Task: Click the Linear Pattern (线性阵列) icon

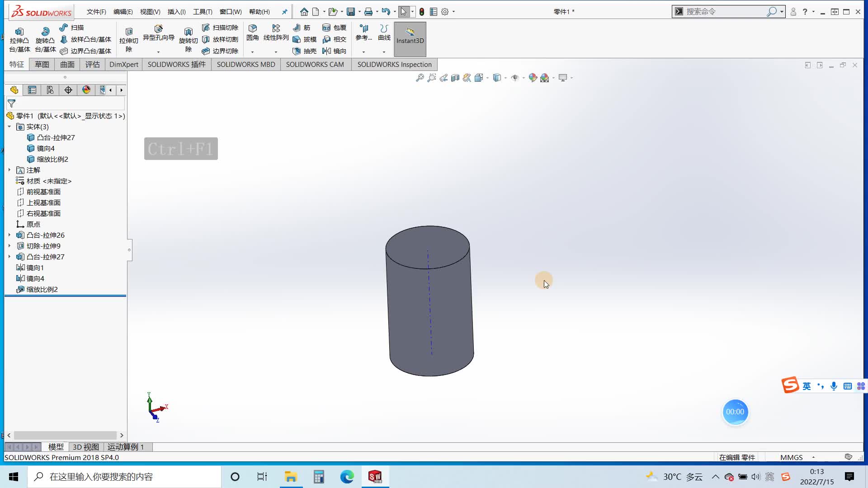Action: point(276,29)
